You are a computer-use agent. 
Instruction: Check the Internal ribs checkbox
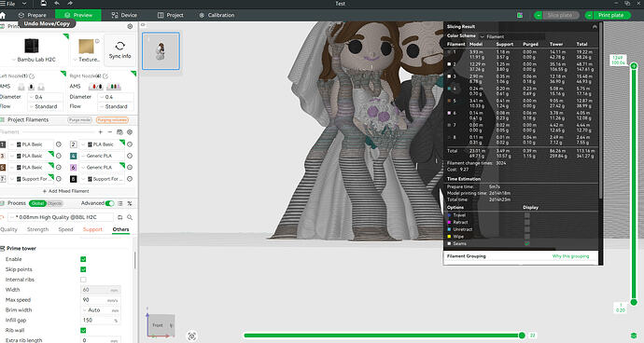[x=83, y=280]
